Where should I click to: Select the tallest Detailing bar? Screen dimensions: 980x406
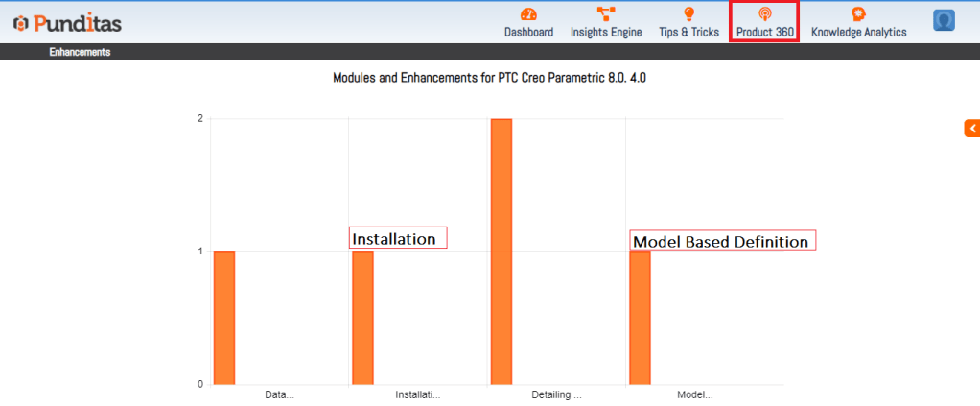click(x=502, y=251)
